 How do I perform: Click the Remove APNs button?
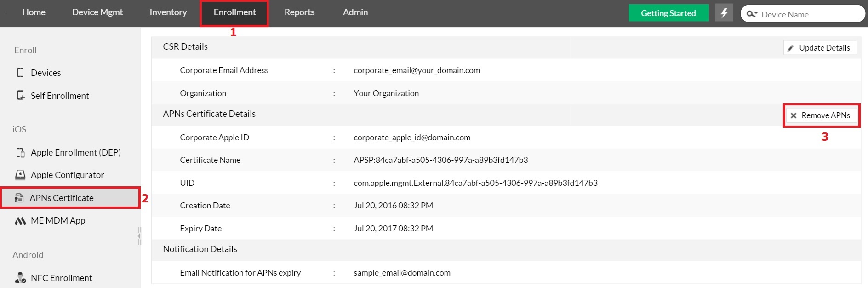click(821, 115)
